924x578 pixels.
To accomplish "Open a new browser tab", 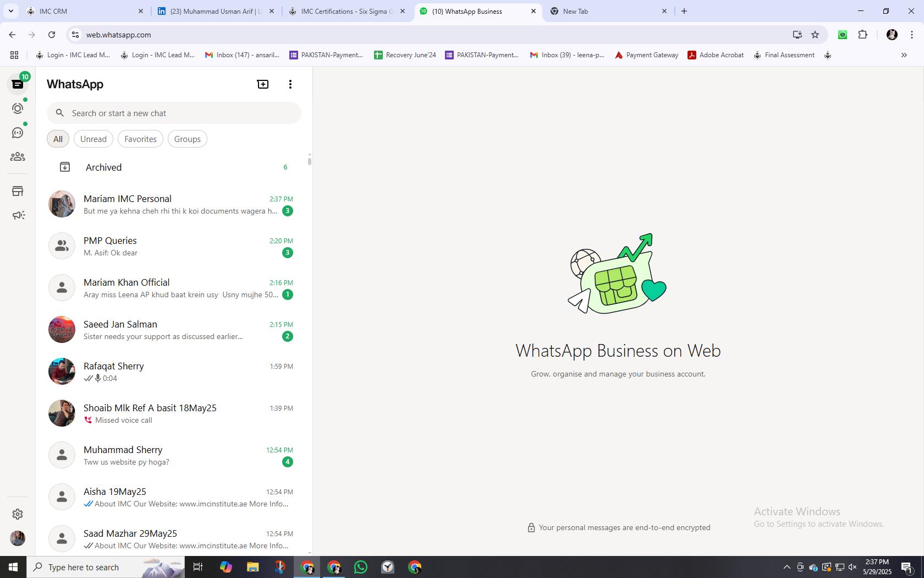I will 684,11.
